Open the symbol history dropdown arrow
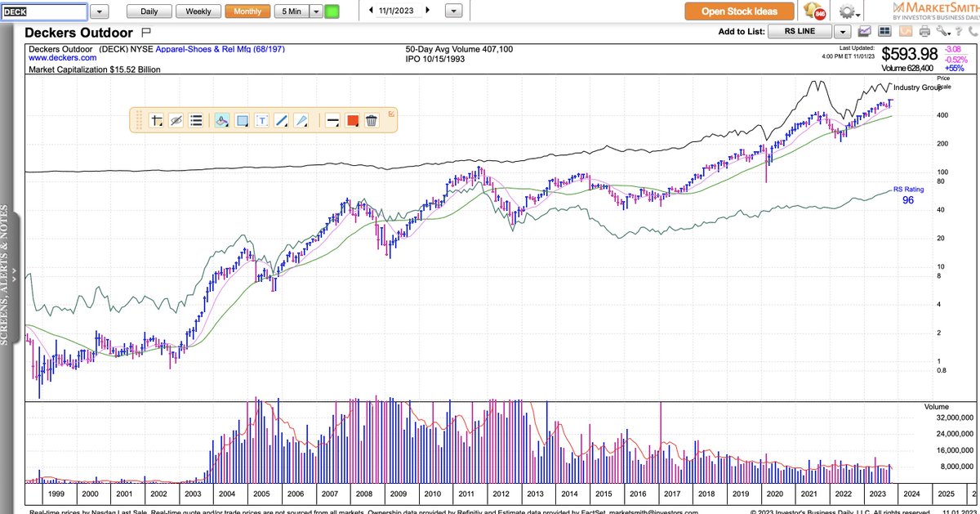This screenshot has width=980, height=514. tap(99, 11)
